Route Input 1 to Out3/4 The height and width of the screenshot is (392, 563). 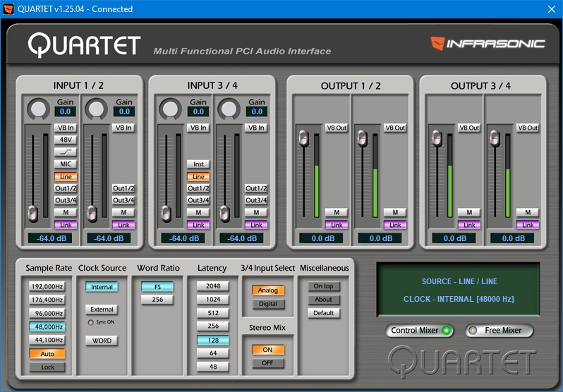(66, 200)
